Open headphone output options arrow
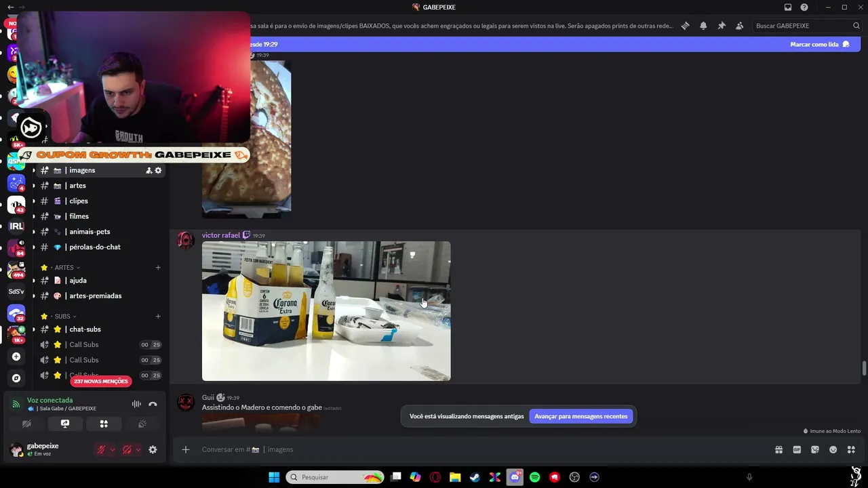This screenshot has width=868, height=488. point(138,449)
